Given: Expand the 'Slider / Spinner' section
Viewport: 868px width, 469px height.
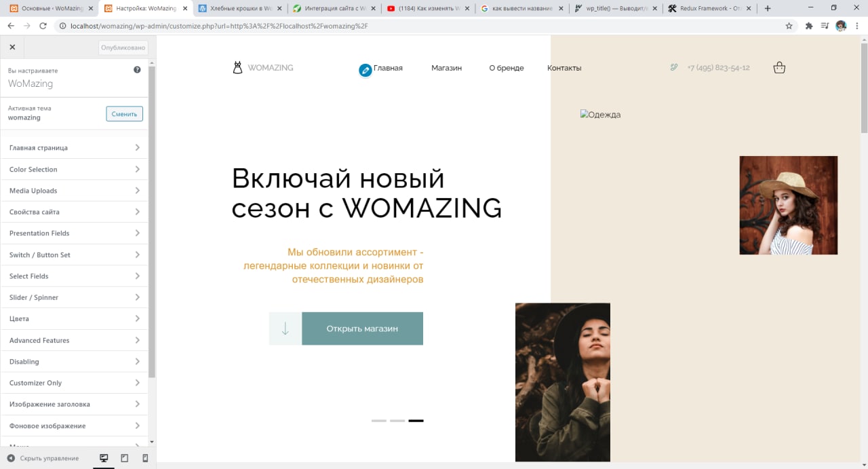Looking at the screenshot, I should coord(74,297).
